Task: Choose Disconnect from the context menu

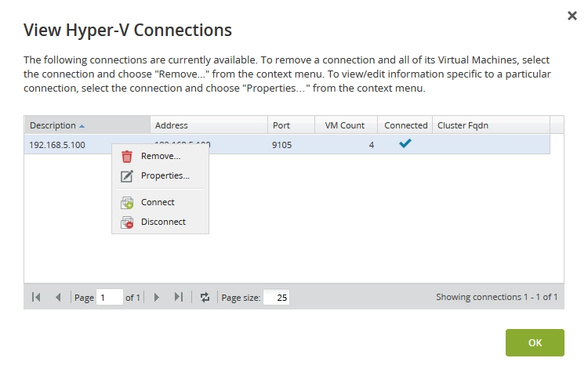Action: [161, 222]
